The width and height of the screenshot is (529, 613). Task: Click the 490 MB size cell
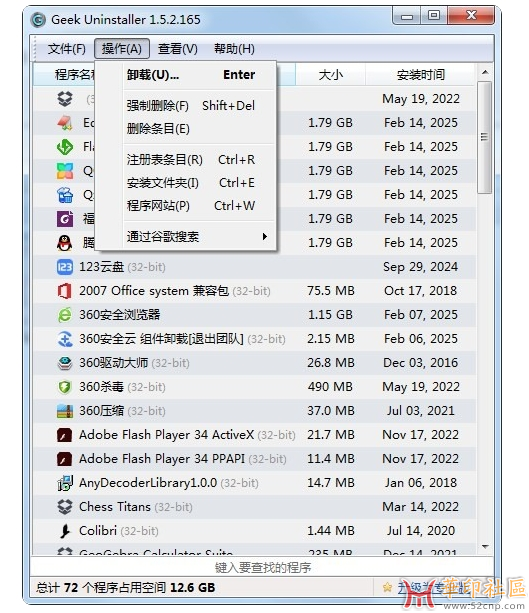tap(330, 387)
